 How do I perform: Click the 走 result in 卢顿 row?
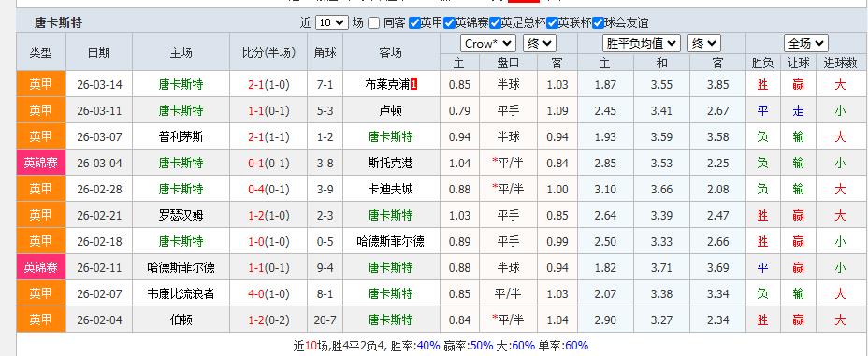(798, 110)
